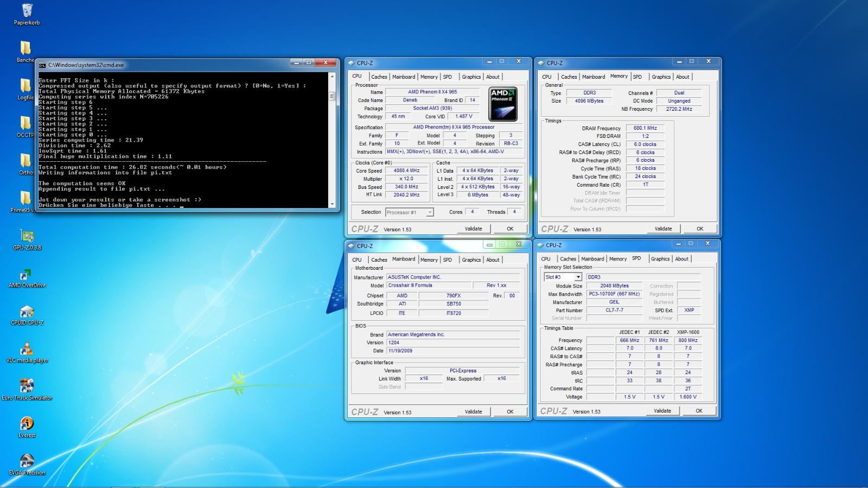This screenshot has width=868, height=488.
Task: Click Validate in Mainboard window
Action: (474, 411)
